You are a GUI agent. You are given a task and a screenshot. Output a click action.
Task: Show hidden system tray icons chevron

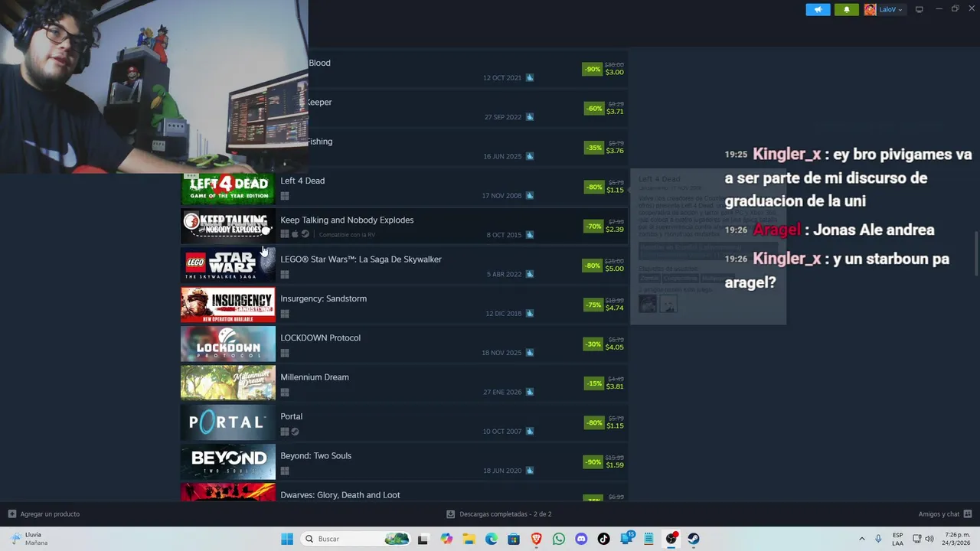point(862,539)
